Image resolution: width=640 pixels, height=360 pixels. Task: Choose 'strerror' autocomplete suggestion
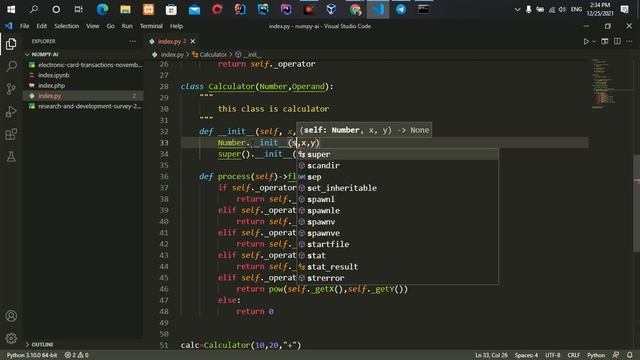397,278
